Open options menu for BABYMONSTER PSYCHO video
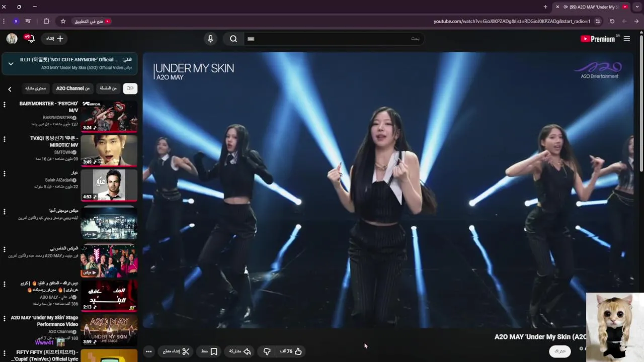644x362 pixels. [x=5, y=105]
